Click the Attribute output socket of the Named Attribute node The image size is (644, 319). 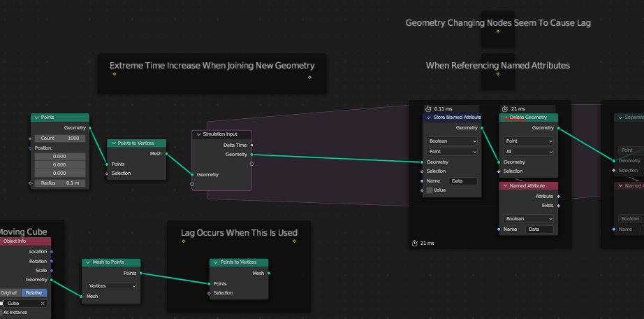pos(558,197)
